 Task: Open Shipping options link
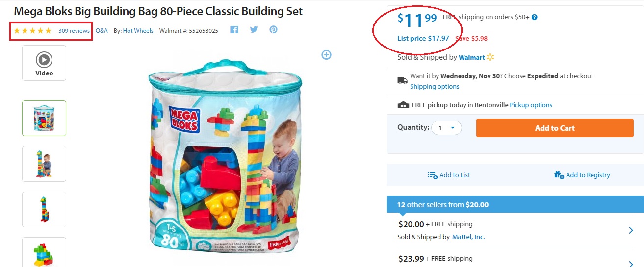(435, 87)
